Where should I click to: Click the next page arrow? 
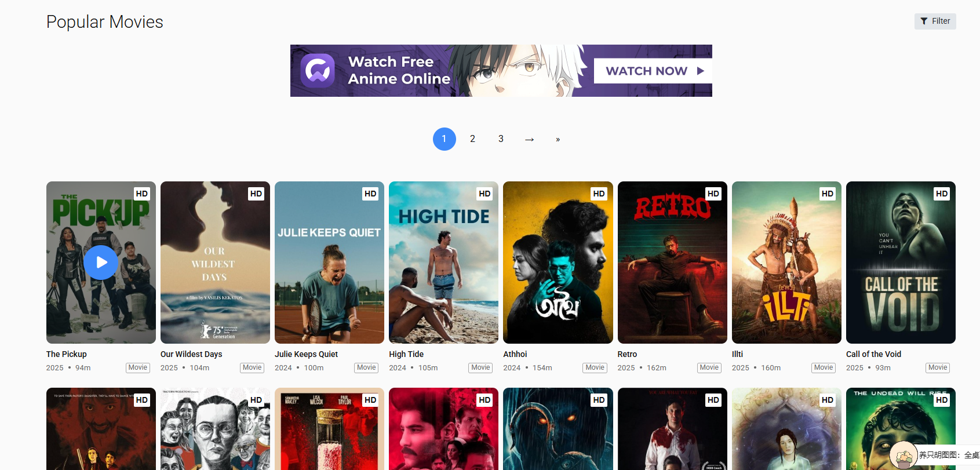529,139
